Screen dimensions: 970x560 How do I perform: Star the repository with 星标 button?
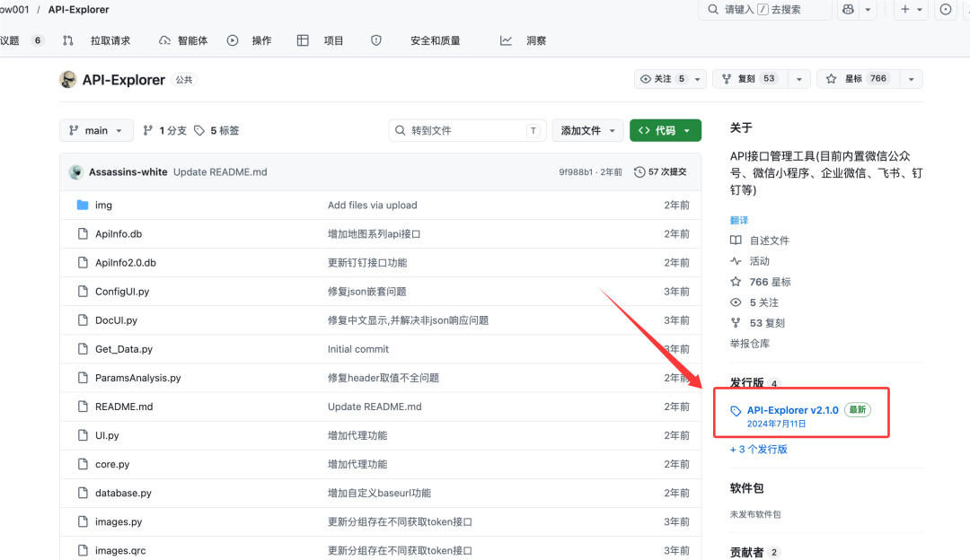[858, 79]
